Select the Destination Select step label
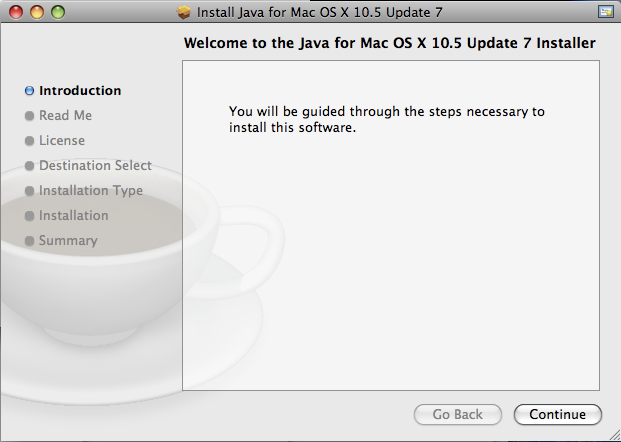This screenshot has width=621, height=442. tap(95, 166)
